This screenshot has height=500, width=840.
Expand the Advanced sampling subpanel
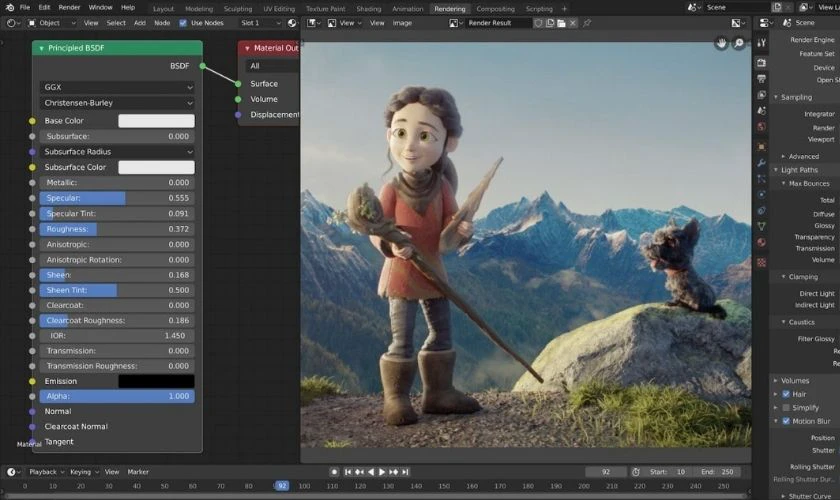pos(783,156)
